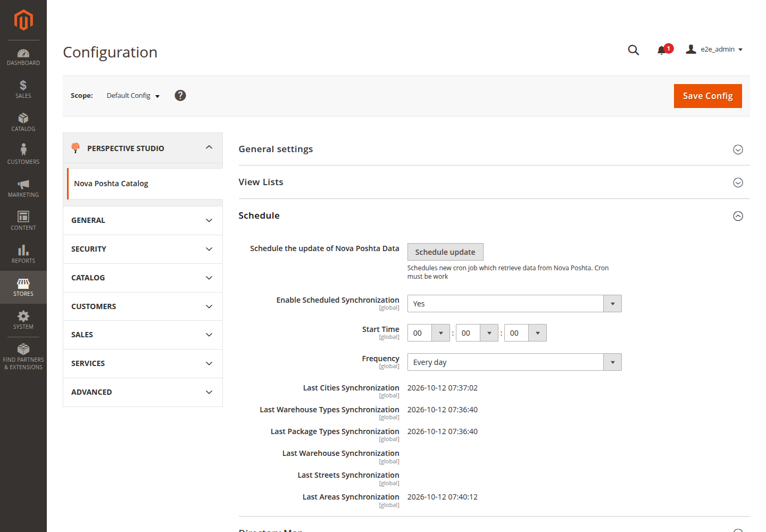Select the Nova Poshta Catalog item
The width and height of the screenshot is (766, 532).
click(x=145, y=184)
